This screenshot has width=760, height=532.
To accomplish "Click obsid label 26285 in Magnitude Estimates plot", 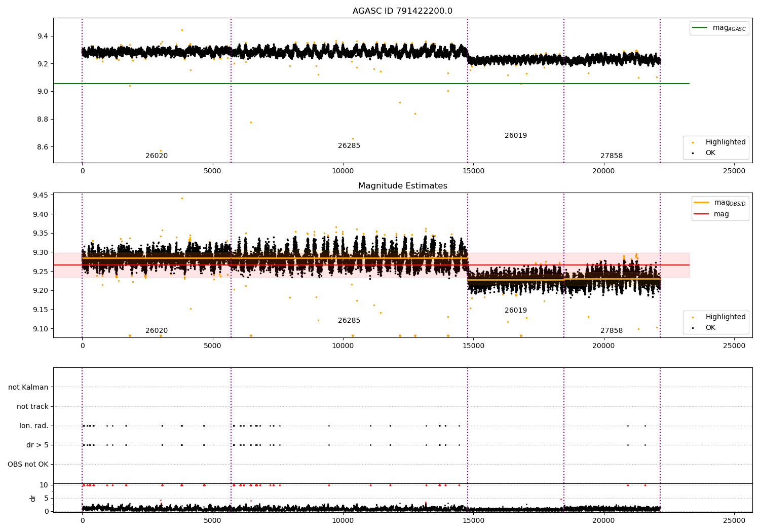I will pos(349,320).
